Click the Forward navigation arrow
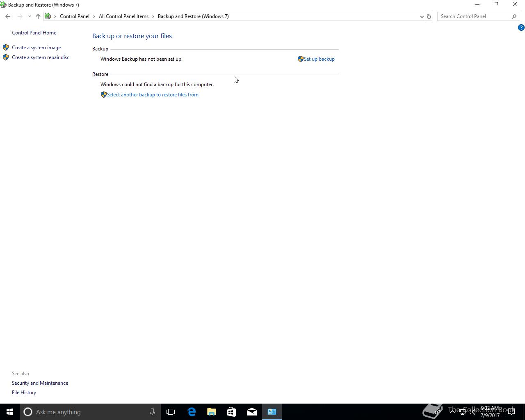This screenshot has height=420, width=525. pos(19,16)
